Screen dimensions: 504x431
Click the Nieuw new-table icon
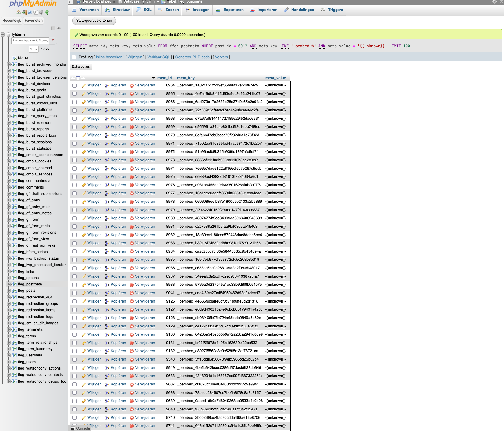(14, 58)
